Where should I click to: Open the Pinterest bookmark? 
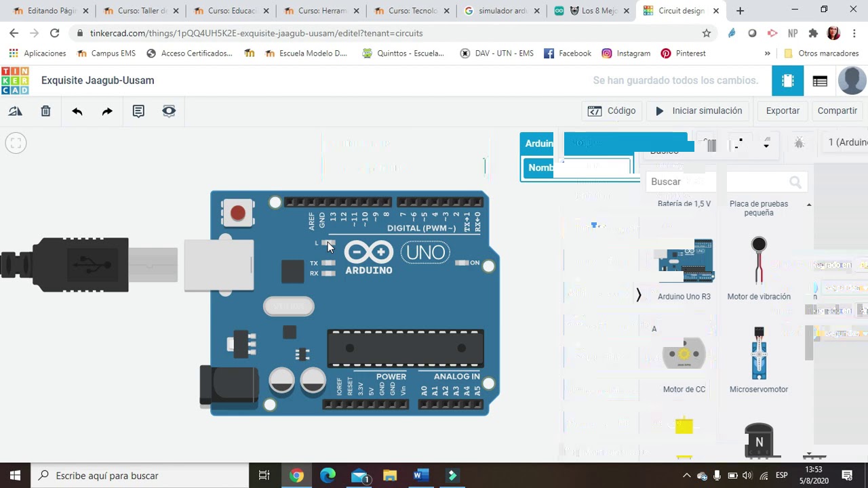[x=684, y=54]
